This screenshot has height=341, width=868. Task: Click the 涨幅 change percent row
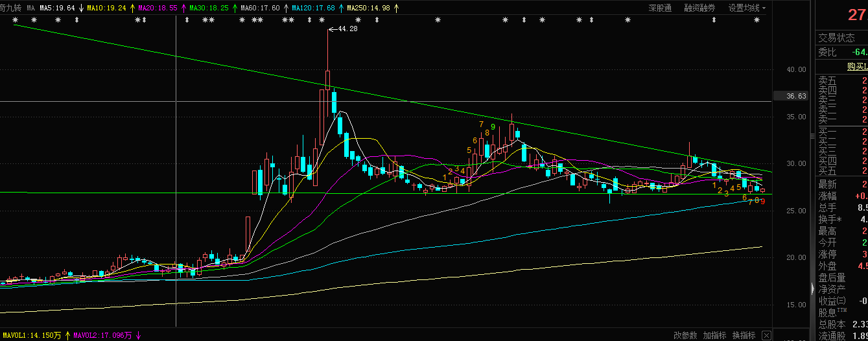click(x=841, y=196)
